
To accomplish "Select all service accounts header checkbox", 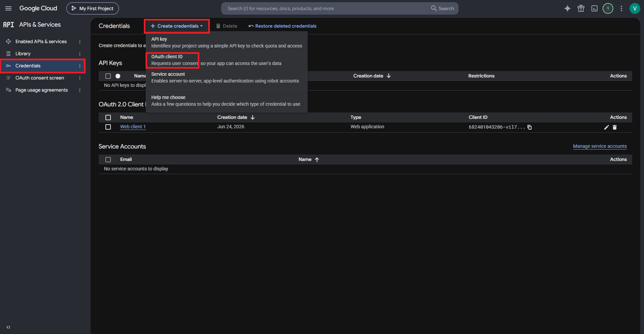I will coord(108,160).
